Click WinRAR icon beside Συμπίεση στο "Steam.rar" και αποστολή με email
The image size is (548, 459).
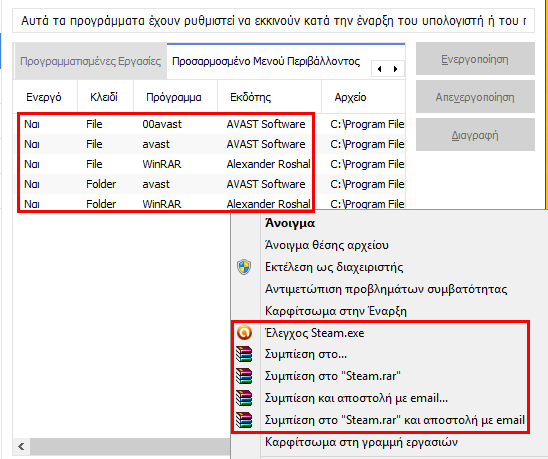click(x=244, y=420)
